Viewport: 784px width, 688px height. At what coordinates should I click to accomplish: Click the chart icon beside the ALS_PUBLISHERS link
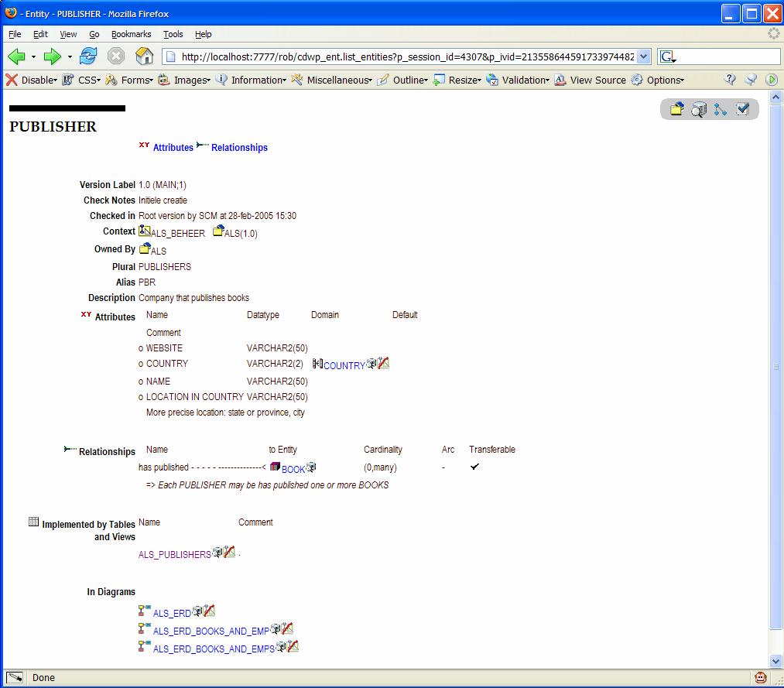(x=230, y=553)
